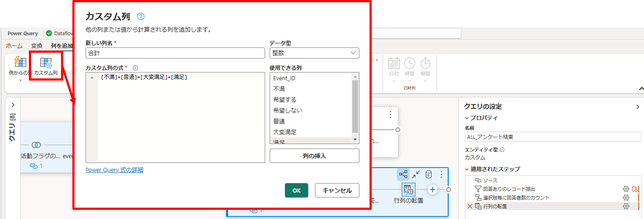Screen dimensions: 644x219
Task: Click the 新しい列名 field containing 合計
Action: coord(175,53)
